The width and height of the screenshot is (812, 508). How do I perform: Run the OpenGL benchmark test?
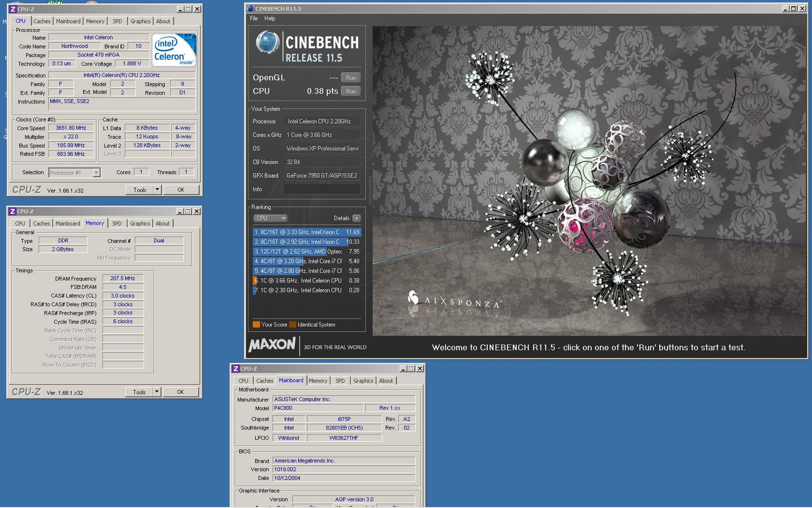351,78
